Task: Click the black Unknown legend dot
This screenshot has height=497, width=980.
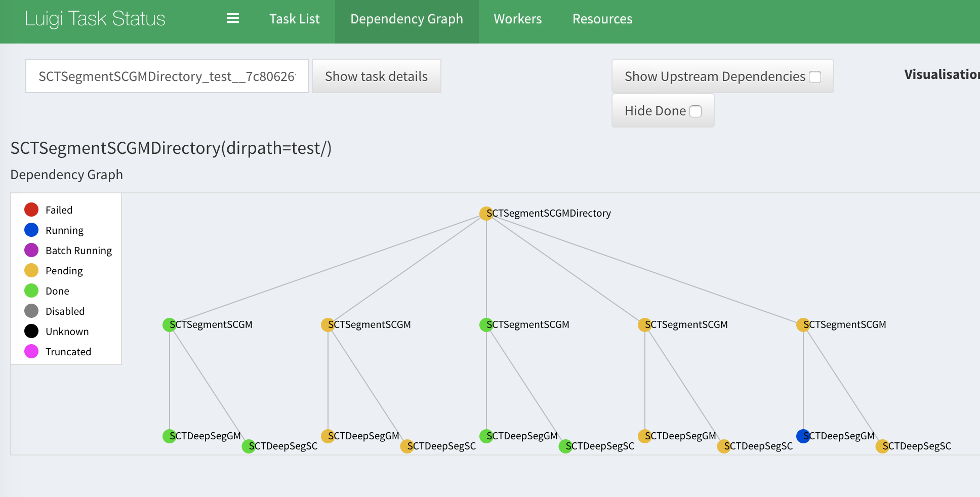Action: (x=31, y=331)
